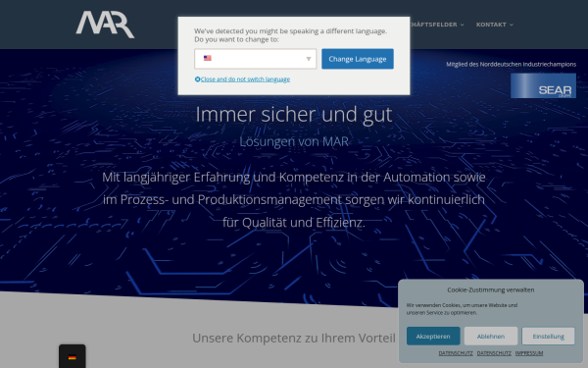Open the partially hidden Geschäftsfelder menu
The height and width of the screenshot is (368, 588).
click(x=437, y=25)
